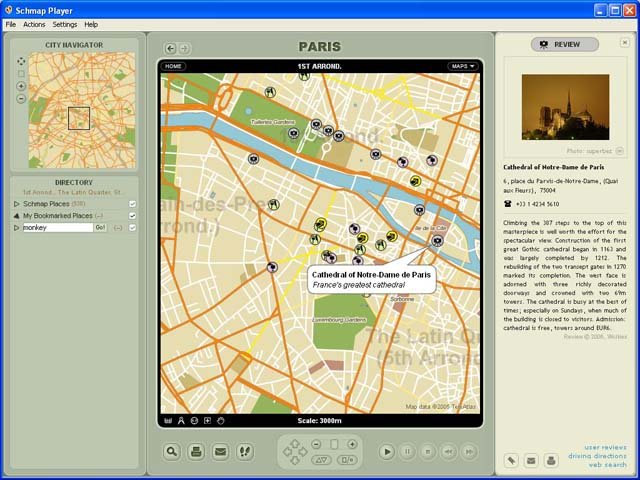This screenshot has width=640, height=480.
Task: Toggle the checkbox beside the search row
Action: (132, 228)
